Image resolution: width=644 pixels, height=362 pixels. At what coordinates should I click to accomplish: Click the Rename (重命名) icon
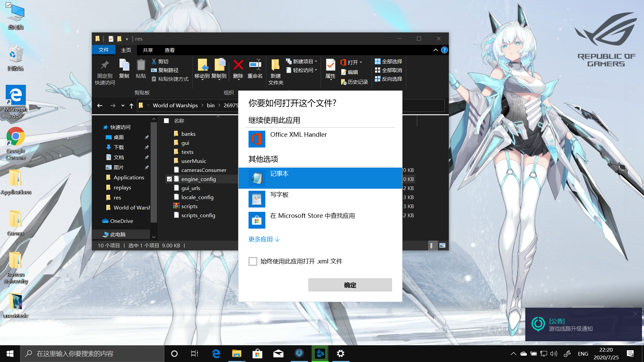point(255,65)
